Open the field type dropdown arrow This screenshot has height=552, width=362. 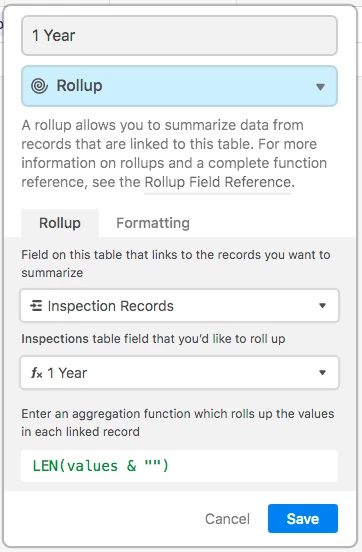click(x=320, y=87)
